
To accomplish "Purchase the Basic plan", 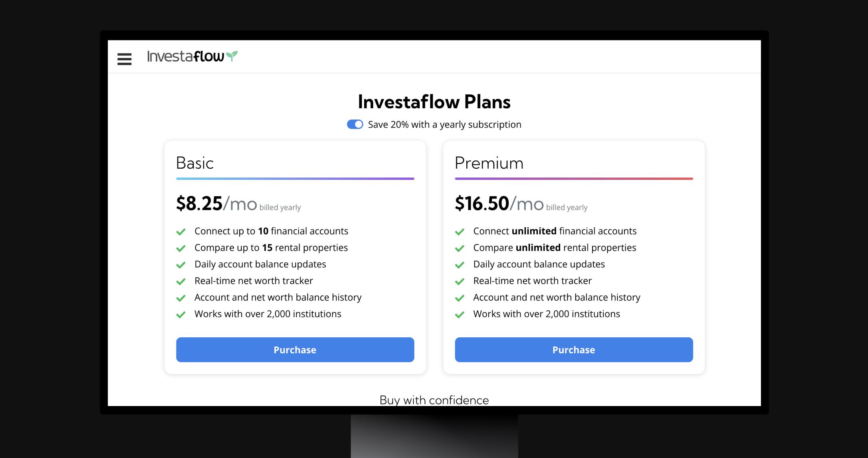I will [x=295, y=350].
